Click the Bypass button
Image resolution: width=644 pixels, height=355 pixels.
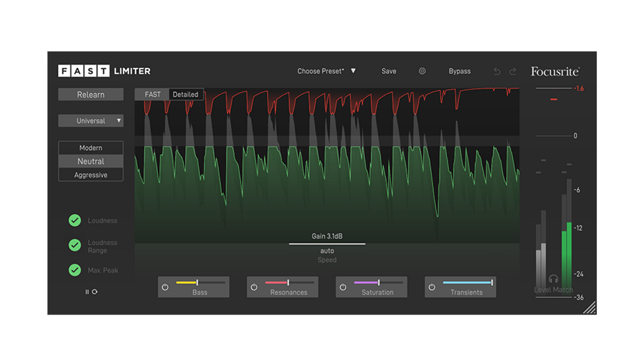(460, 71)
